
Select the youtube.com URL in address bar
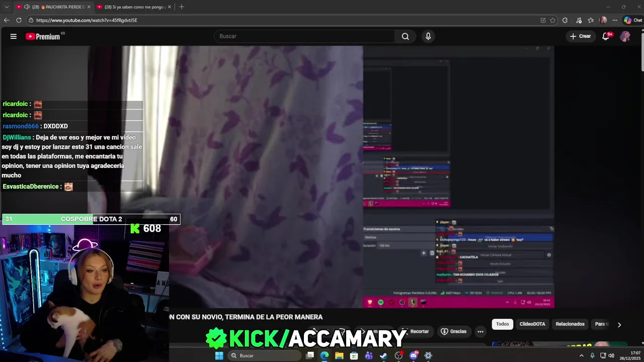[87, 20]
